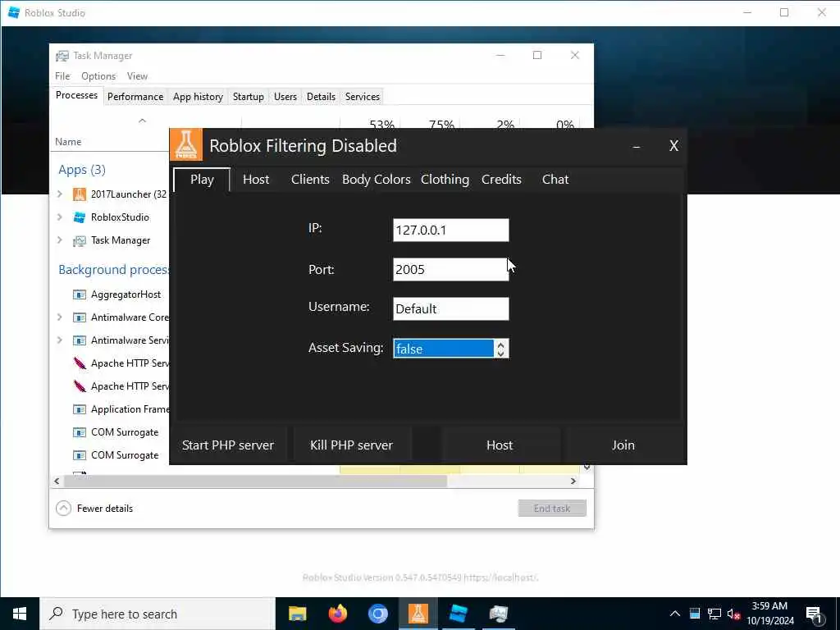
Task: Show hidden system tray icons
Action: (675, 614)
